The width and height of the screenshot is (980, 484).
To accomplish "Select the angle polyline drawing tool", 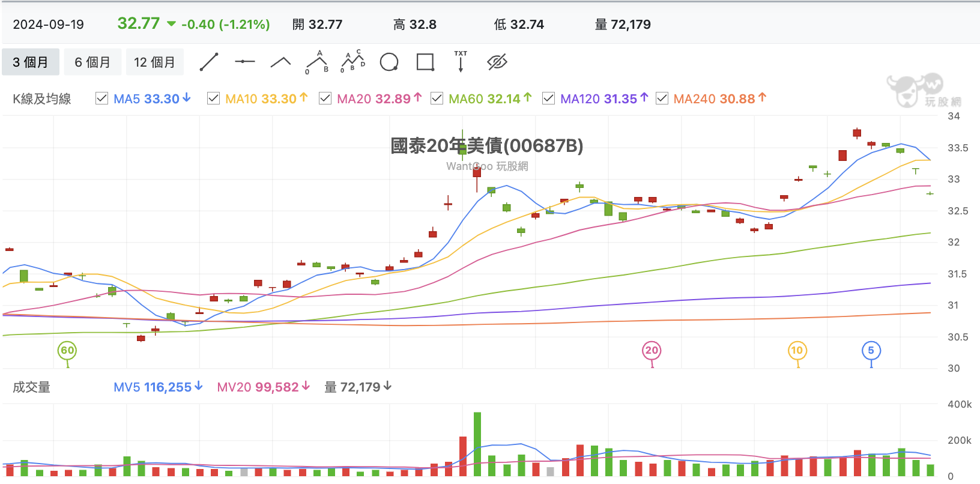I will pos(280,62).
